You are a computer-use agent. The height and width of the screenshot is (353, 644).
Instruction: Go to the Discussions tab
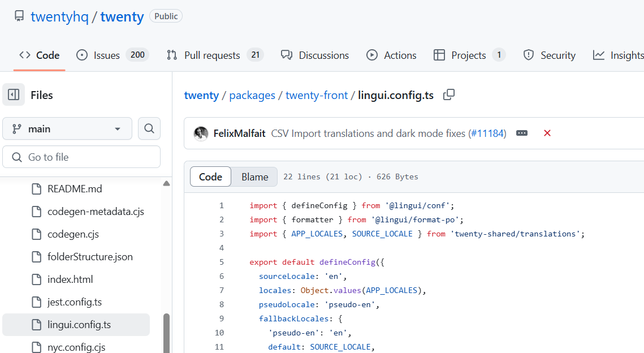click(315, 55)
